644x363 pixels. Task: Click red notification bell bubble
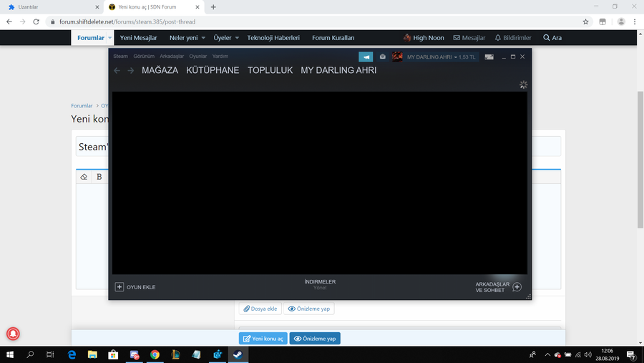point(13,334)
